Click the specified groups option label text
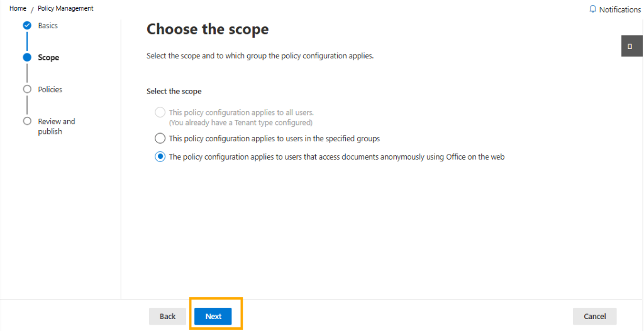 tap(274, 139)
